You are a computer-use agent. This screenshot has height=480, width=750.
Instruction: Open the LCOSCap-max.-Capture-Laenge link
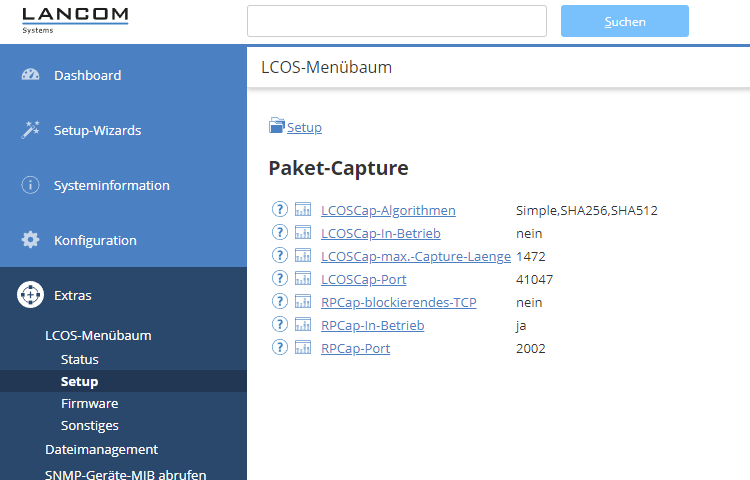click(x=415, y=256)
